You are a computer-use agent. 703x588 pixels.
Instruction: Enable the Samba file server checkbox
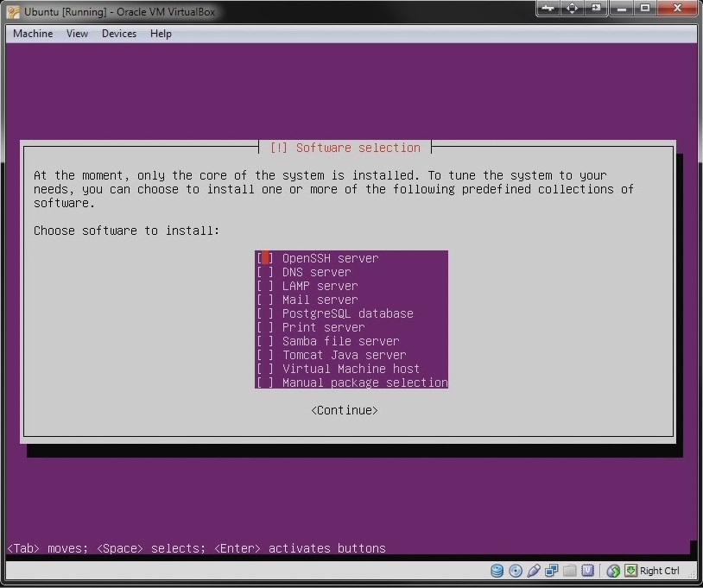[x=265, y=342]
